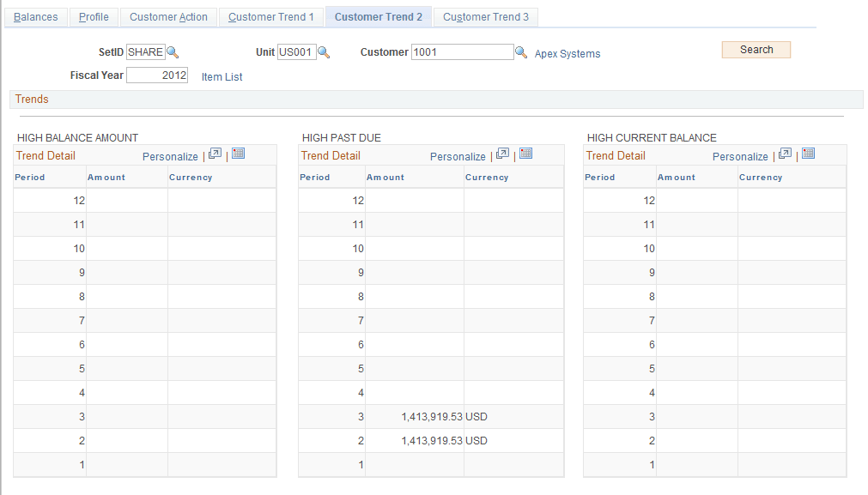
Task: Download HIGH PAST DUE data to Excel
Action: [x=525, y=154]
